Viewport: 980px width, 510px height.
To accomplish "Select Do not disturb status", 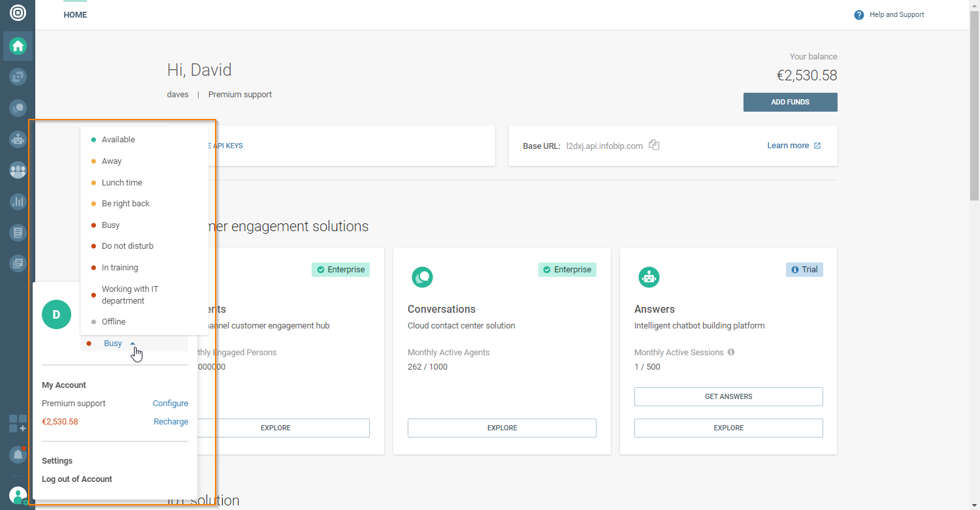I will [127, 246].
